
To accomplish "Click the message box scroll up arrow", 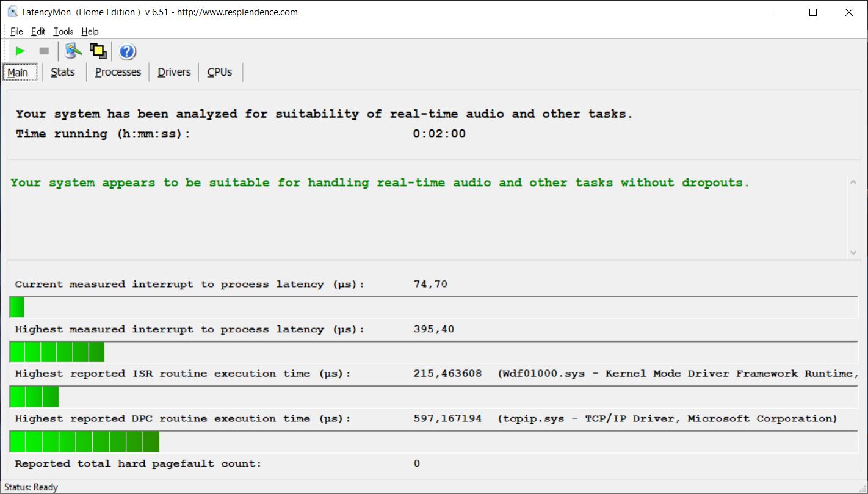I will tap(853, 181).
